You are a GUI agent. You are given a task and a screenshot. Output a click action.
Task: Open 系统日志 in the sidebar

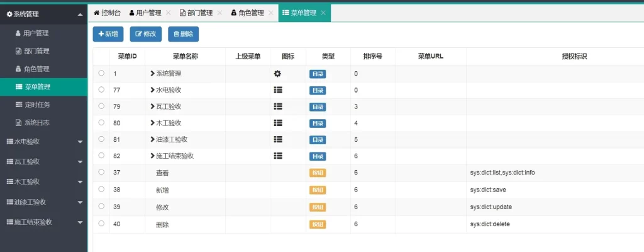point(43,123)
